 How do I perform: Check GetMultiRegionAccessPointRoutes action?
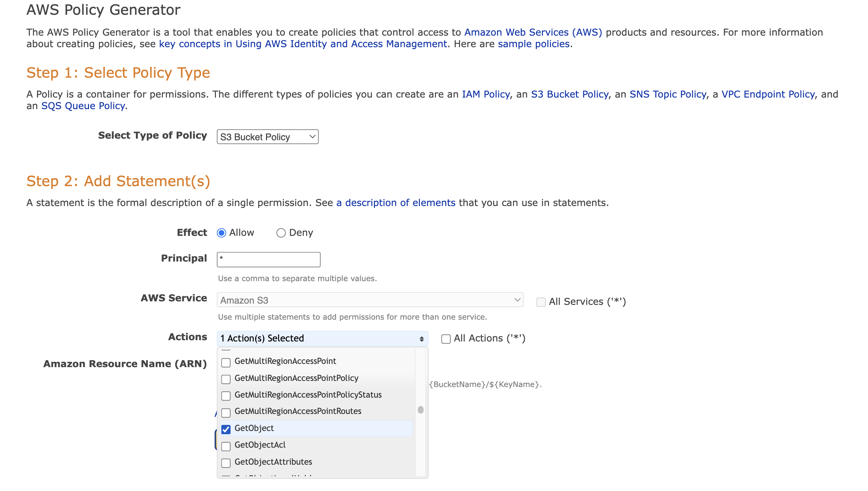[x=226, y=412]
